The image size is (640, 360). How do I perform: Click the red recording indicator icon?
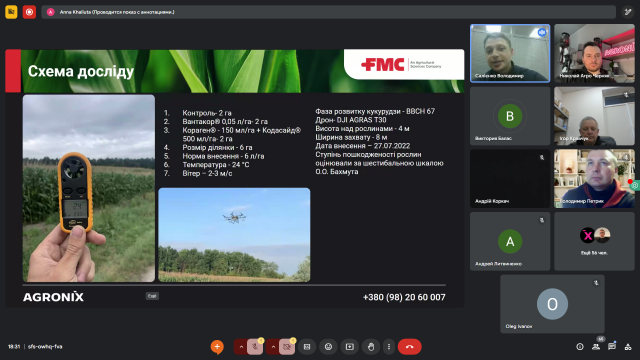pyautogui.click(x=29, y=12)
